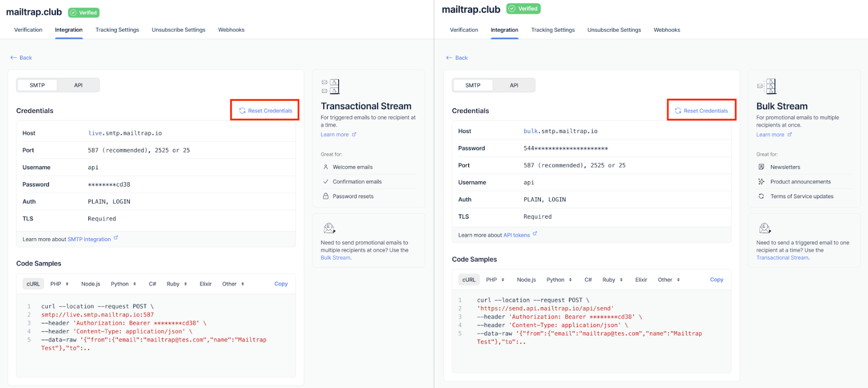Click the Bulk Stream envelope icon
This screenshot has height=388, width=868.
coord(766,86)
